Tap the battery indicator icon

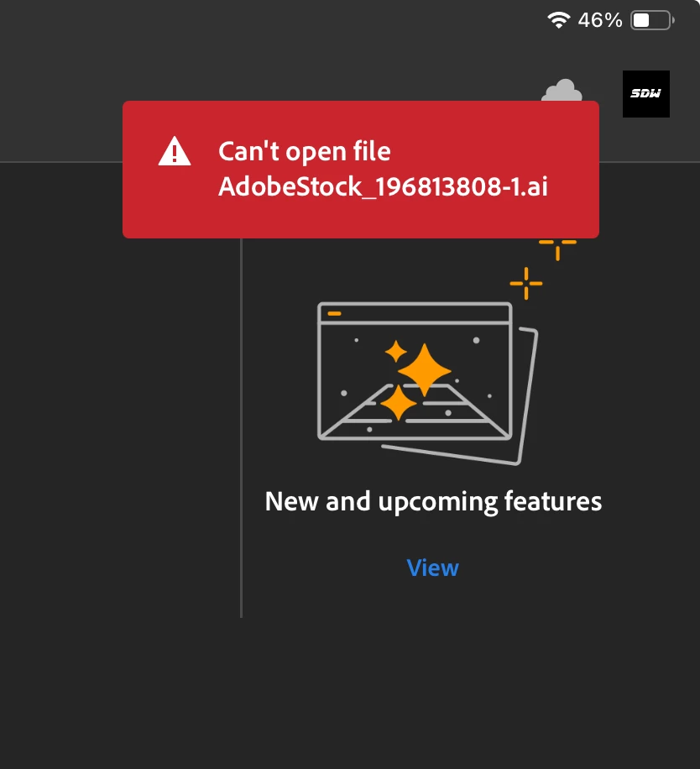coord(652,21)
